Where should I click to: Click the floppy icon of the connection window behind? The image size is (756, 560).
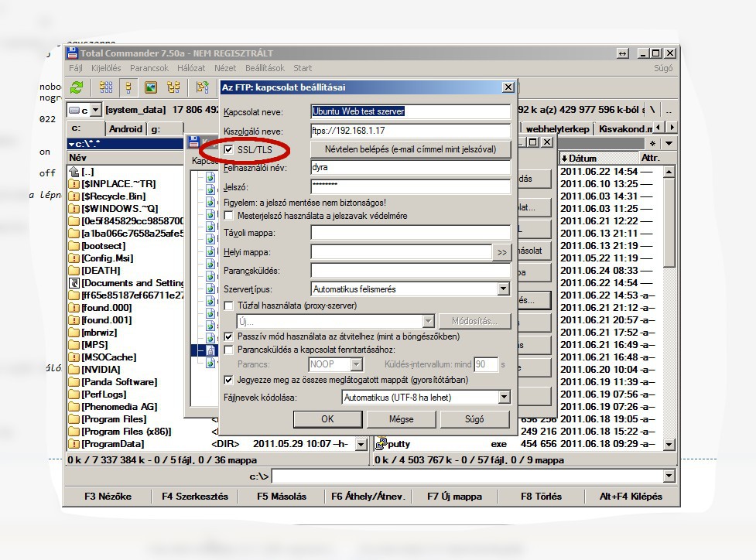tap(193, 142)
